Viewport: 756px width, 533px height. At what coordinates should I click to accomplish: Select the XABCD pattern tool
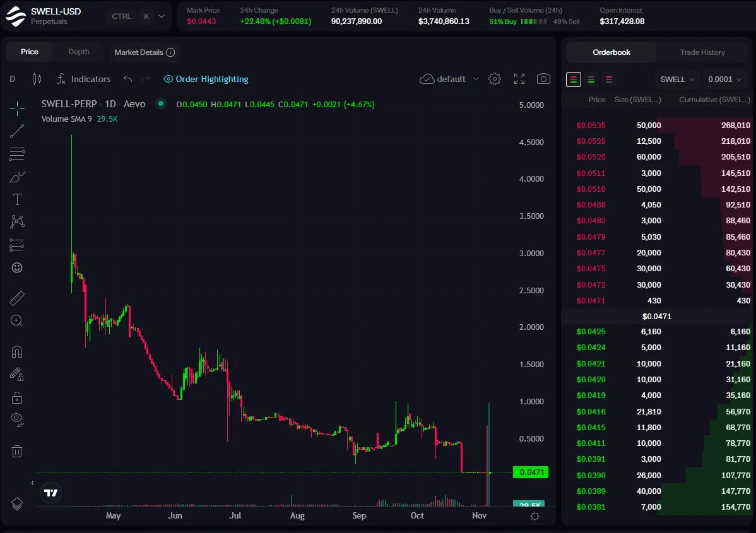pos(17,221)
